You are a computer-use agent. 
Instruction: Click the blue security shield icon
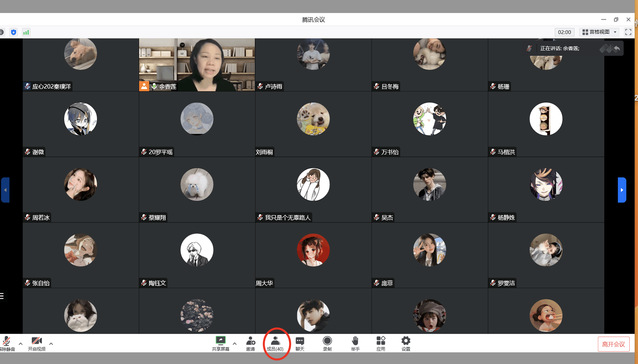coord(13,32)
